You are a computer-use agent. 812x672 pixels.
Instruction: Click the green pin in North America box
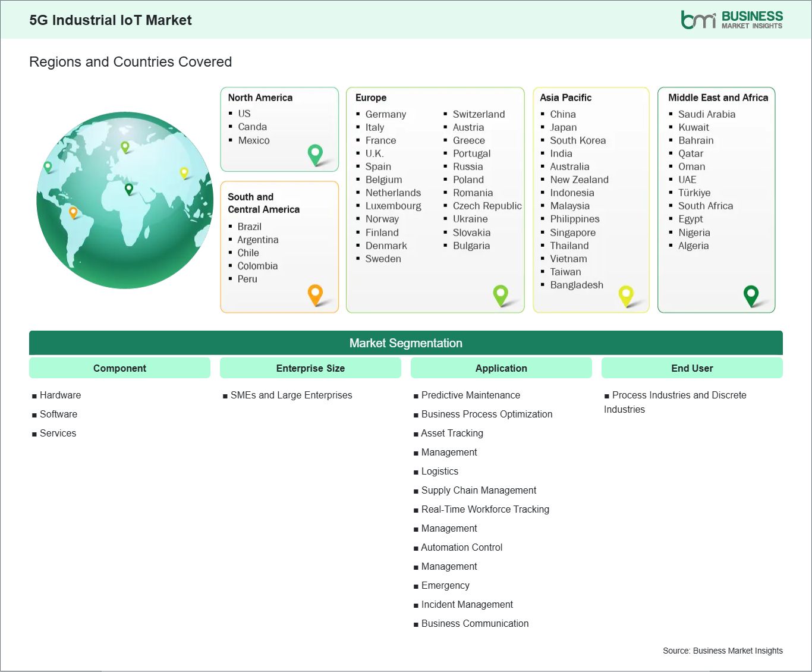click(315, 154)
